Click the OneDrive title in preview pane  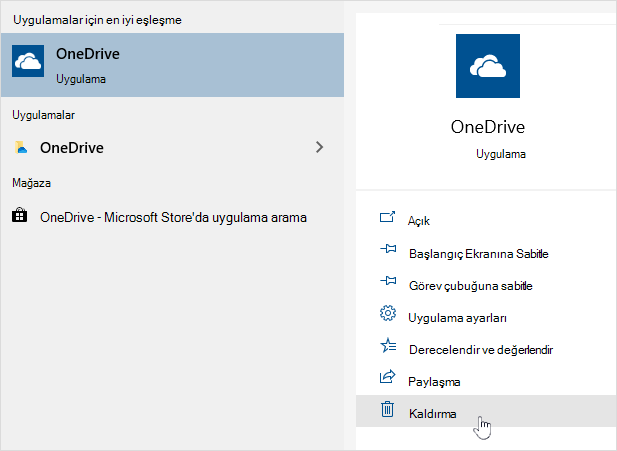[488, 127]
